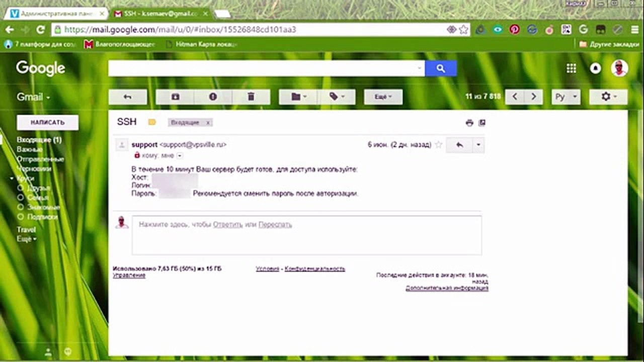Screen dimensions: 644x362
Task: Select the Семья circle
Action: pyautogui.click(x=38, y=198)
